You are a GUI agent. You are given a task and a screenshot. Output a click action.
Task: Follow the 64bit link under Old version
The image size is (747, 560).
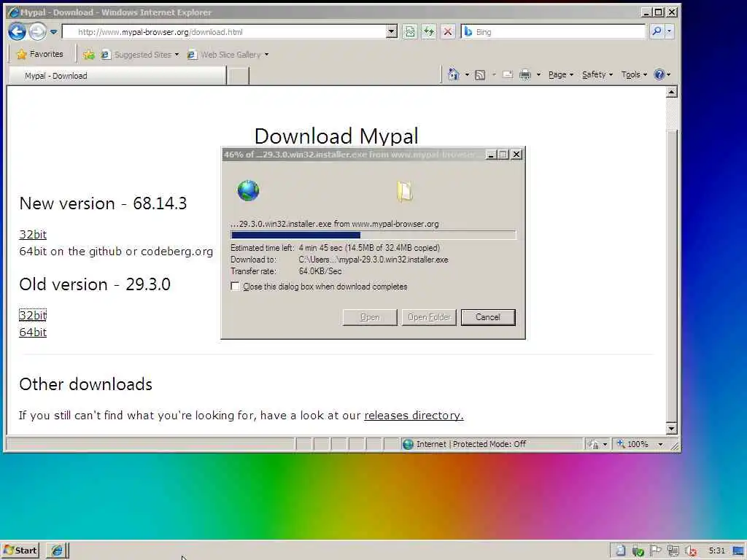click(x=33, y=332)
